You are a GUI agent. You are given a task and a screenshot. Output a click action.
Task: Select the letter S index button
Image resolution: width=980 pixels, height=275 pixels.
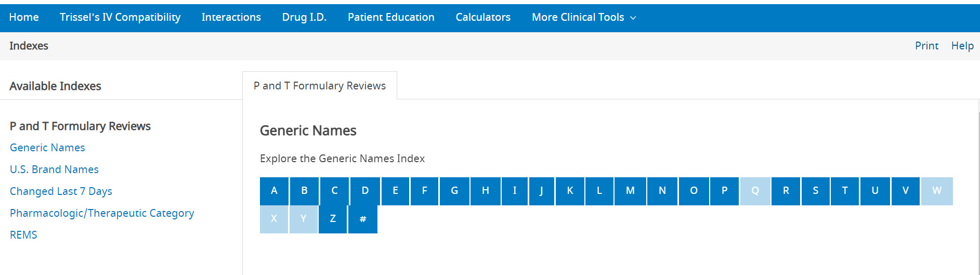pos(815,191)
